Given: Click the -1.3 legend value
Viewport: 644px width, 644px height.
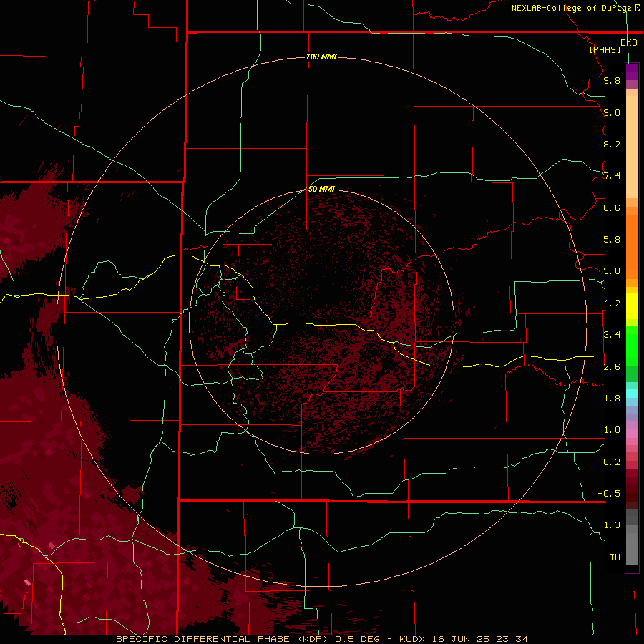Looking at the screenshot, I should [x=609, y=525].
